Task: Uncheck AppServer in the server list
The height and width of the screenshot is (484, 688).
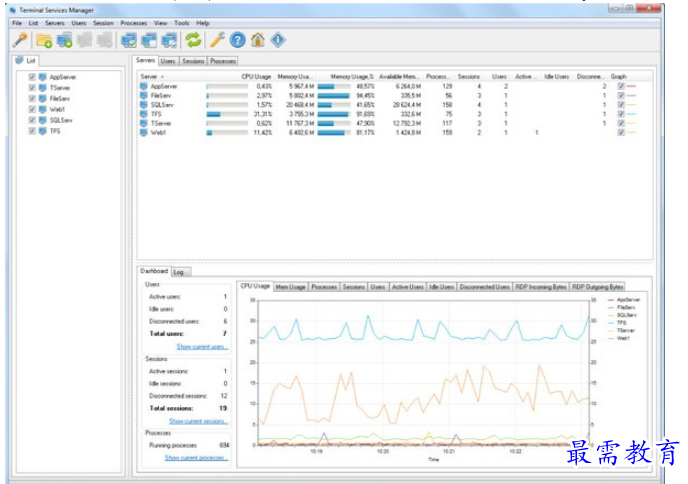Action: (32, 77)
